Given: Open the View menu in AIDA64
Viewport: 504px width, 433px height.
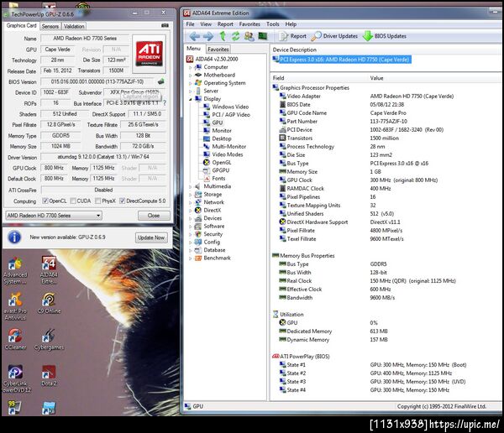Looking at the screenshot, I should 206,24.
